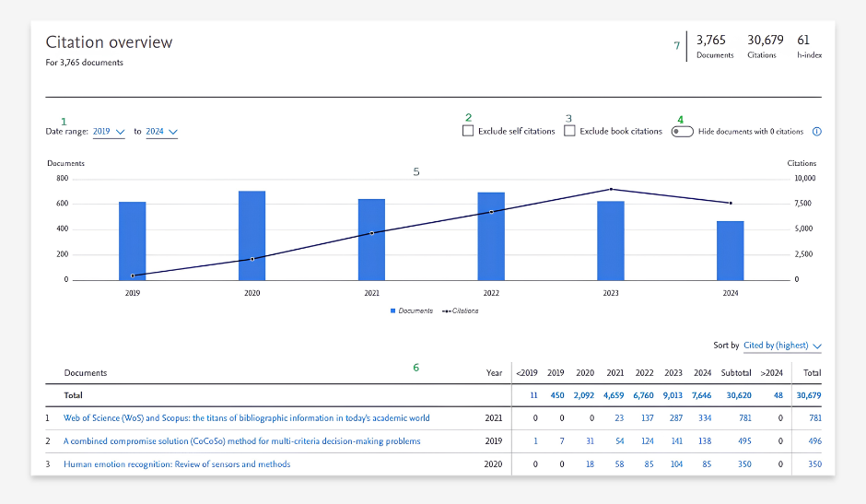This screenshot has width=866, height=504.
Task: Click the Citations legend line marker
Action: pyautogui.click(x=446, y=311)
